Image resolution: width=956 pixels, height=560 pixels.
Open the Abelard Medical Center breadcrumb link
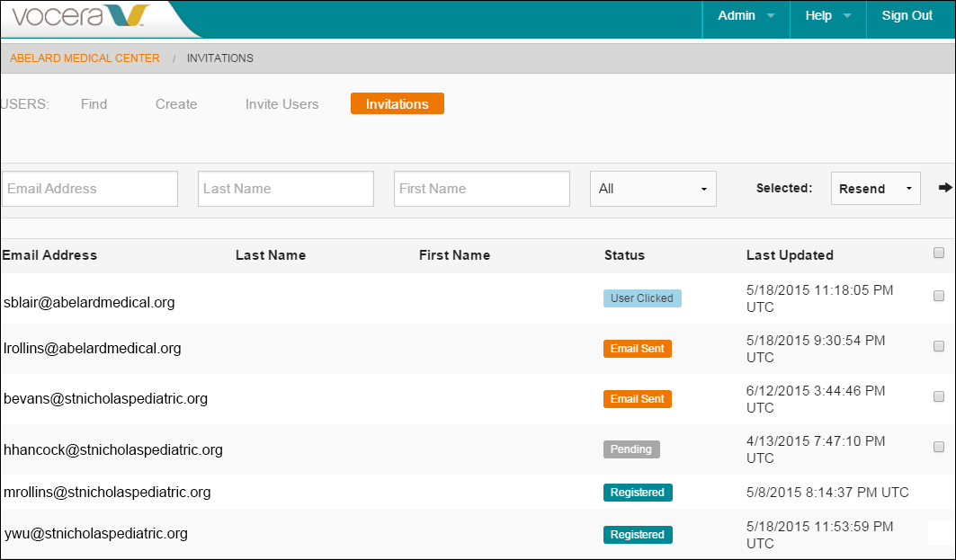coord(85,58)
